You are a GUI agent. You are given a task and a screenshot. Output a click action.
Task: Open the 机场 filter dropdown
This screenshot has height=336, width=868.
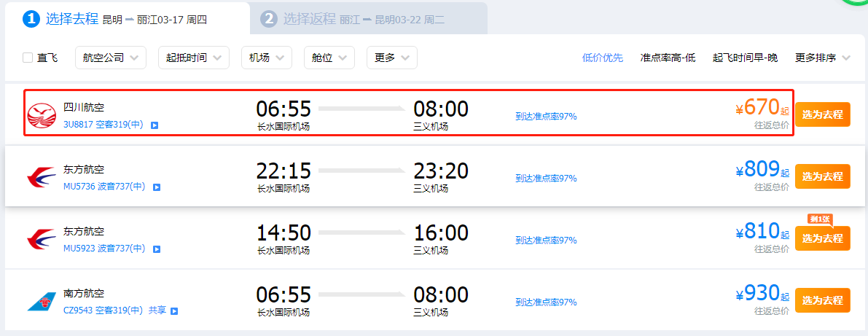[x=266, y=58]
